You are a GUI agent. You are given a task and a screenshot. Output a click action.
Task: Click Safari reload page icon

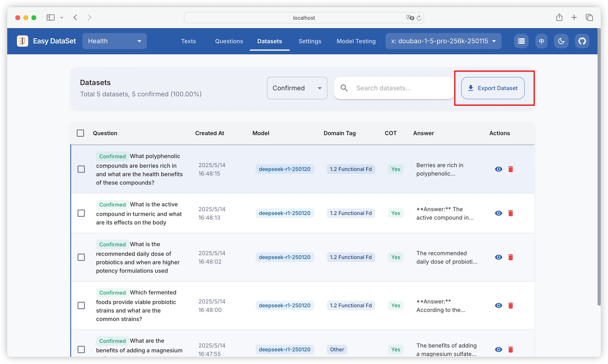(419, 18)
